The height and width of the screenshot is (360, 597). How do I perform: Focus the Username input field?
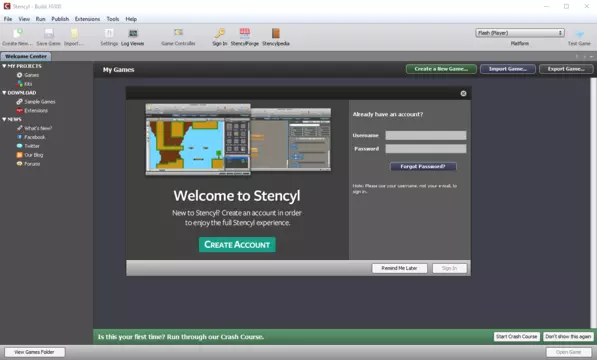click(x=426, y=135)
